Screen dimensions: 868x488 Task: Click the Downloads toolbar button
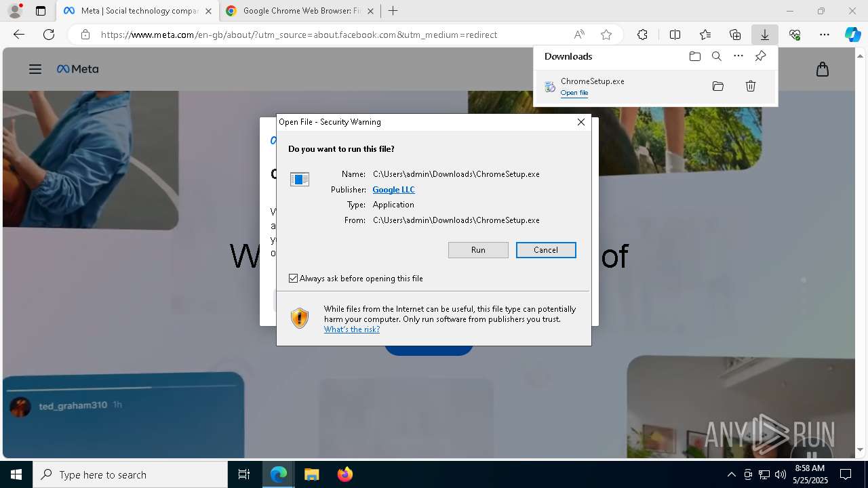click(764, 35)
